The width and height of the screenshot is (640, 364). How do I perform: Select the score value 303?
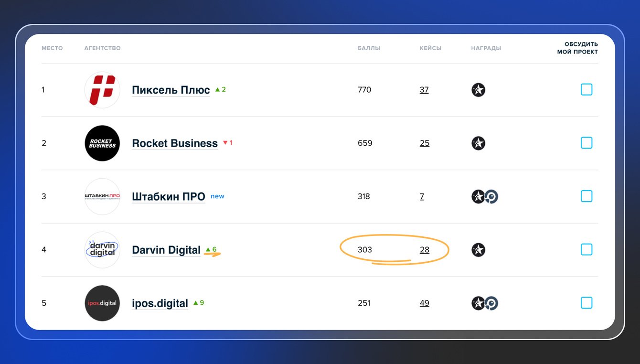(x=365, y=250)
